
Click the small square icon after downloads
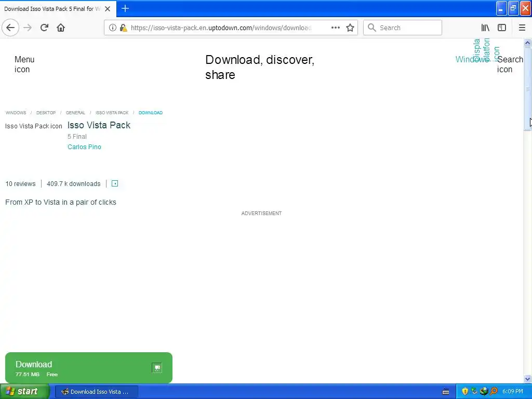coord(115,183)
